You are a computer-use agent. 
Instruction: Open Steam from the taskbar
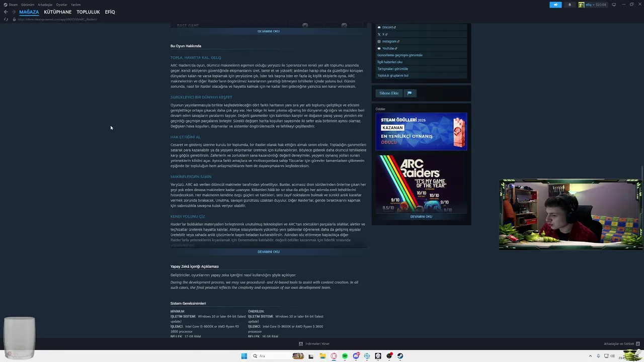pos(400,356)
